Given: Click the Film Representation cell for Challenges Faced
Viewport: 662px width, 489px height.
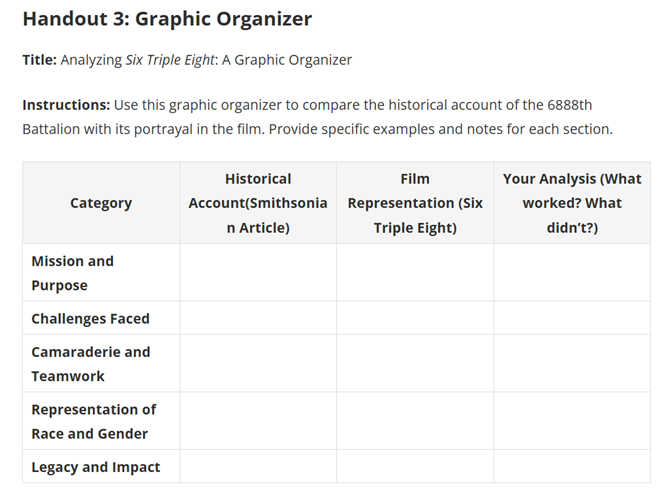Looking at the screenshot, I should (415, 319).
